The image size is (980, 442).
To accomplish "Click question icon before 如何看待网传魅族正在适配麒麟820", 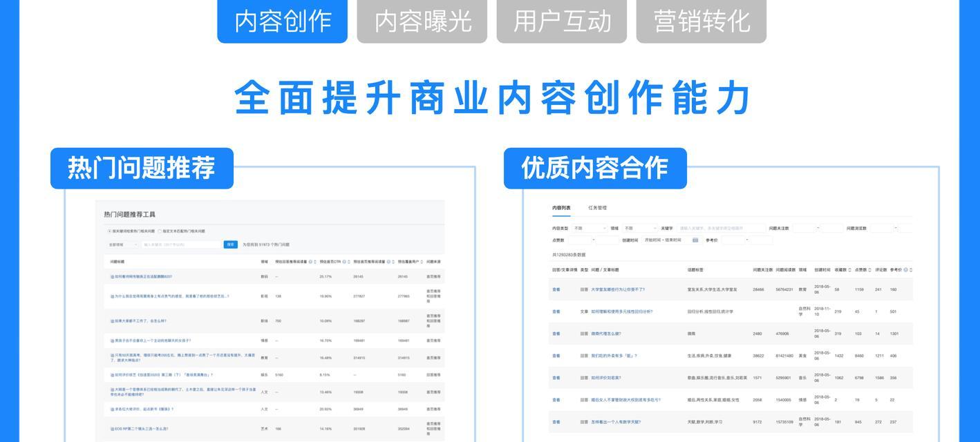I will coord(112,277).
